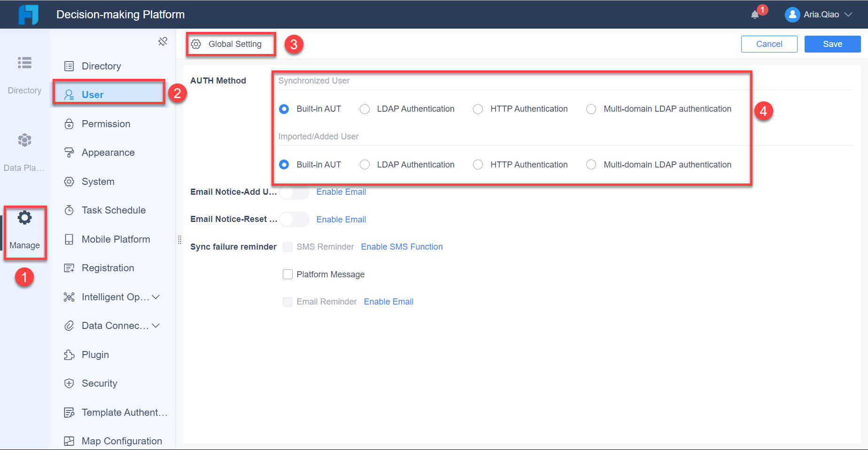Image resolution: width=868 pixels, height=450 pixels.
Task: Click the Manage gear icon in the sidebar
Action: 24,217
